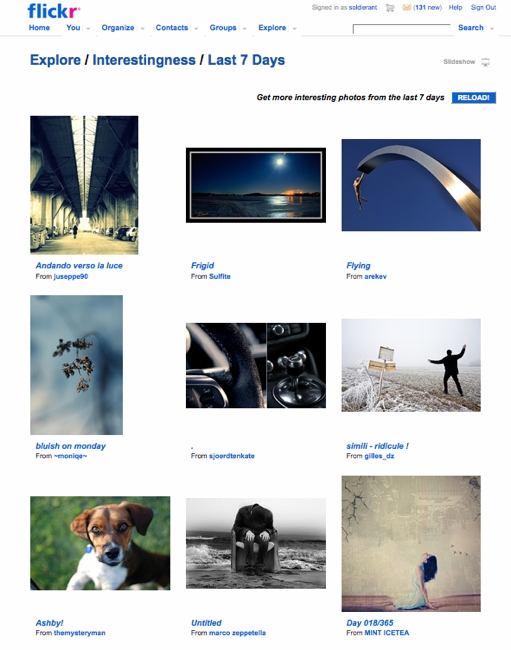Focus the search text field
The image size is (511, 650).
pos(402,29)
